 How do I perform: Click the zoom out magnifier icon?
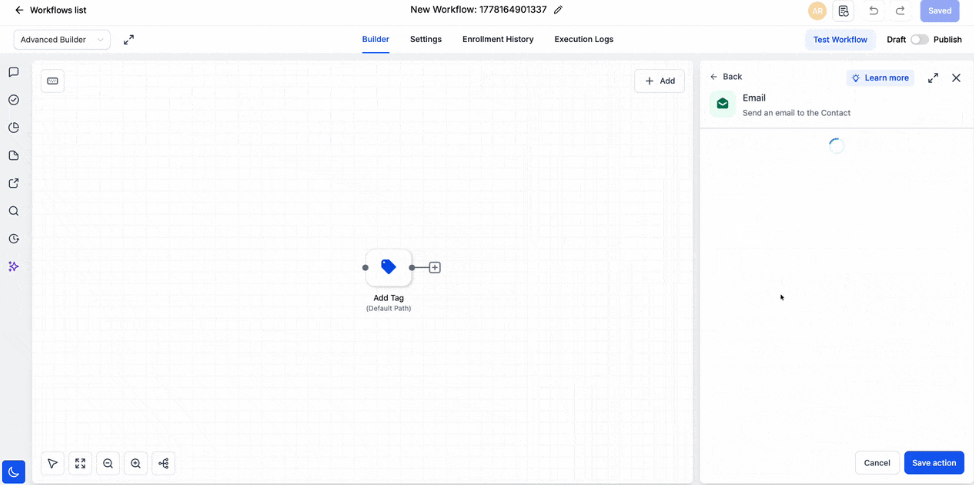point(108,463)
